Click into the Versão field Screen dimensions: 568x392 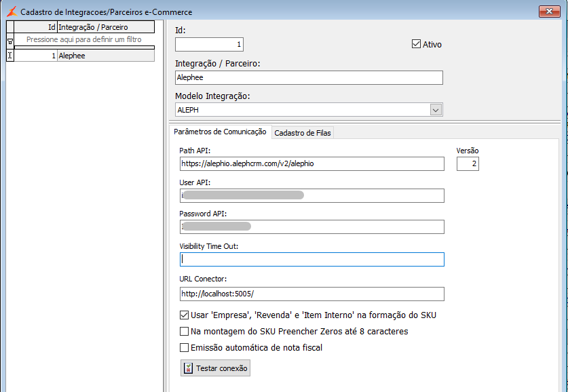pyautogui.click(x=468, y=163)
